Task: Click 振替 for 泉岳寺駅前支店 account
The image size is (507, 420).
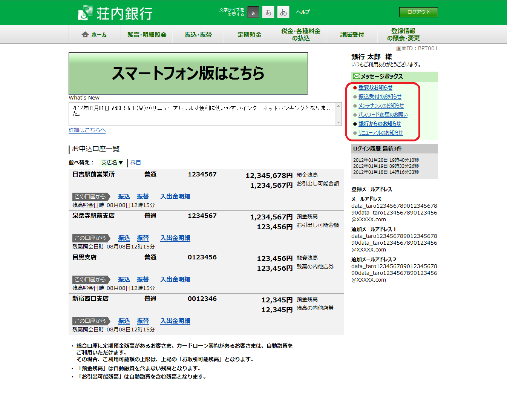Action: (x=143, y=238)
